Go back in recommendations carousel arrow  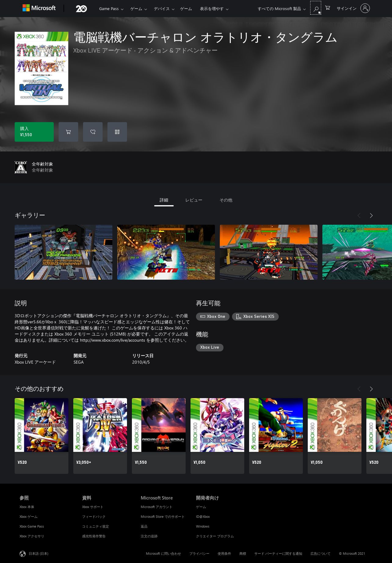[x=359, y=389]
